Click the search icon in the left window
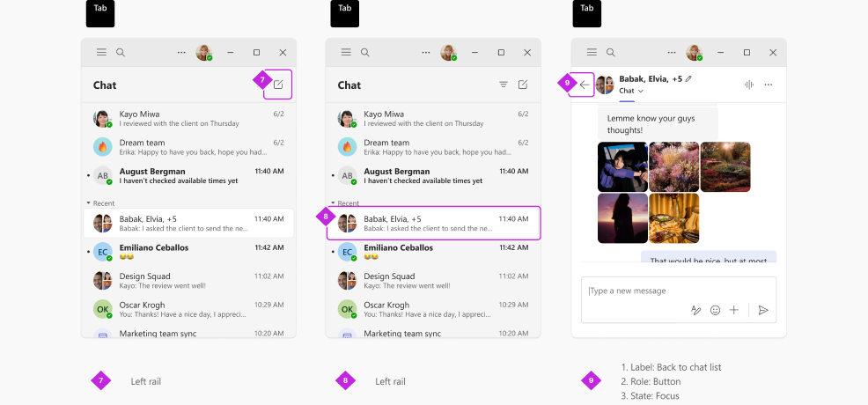Screen dimensions: 868x405 [120, 53]
